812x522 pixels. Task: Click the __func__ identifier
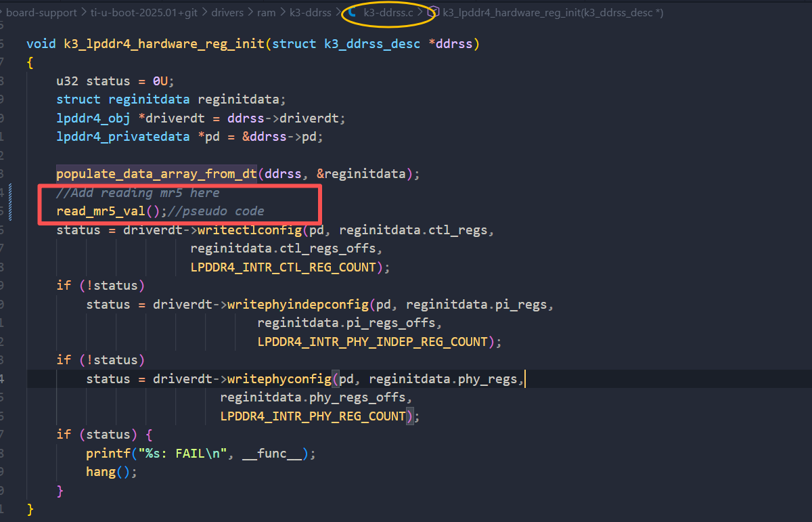tap(273, 454)
